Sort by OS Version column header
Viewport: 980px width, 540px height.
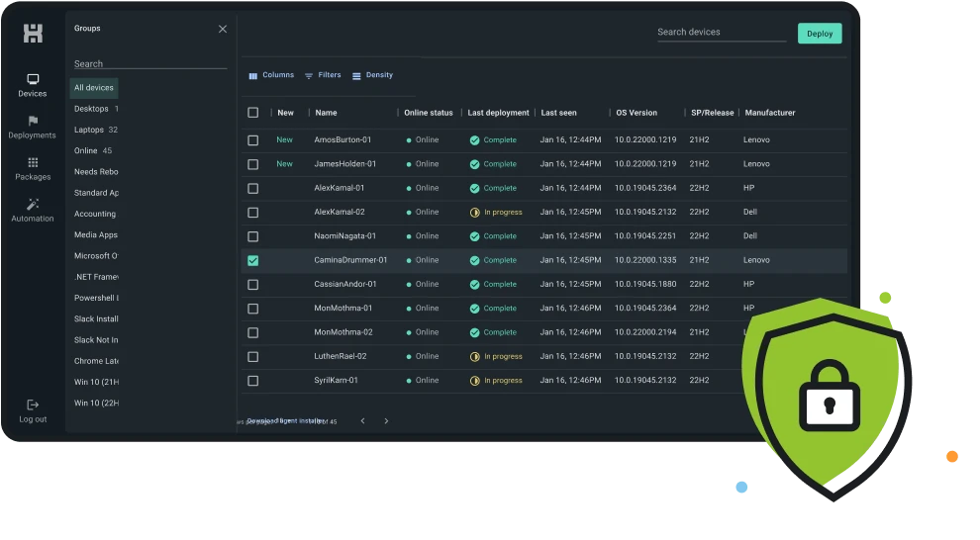(x=637, y=113)
